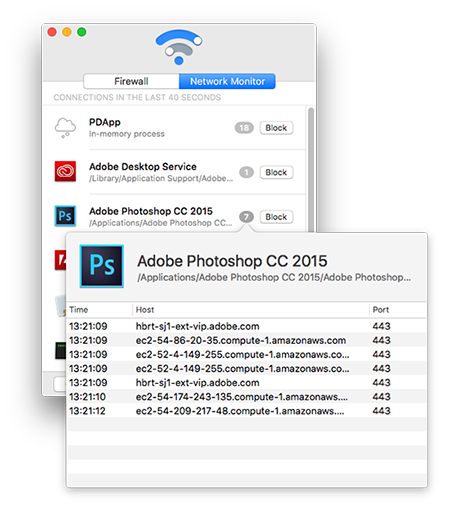Click the small Photoshop icon in the list

(x=65, y=216)
